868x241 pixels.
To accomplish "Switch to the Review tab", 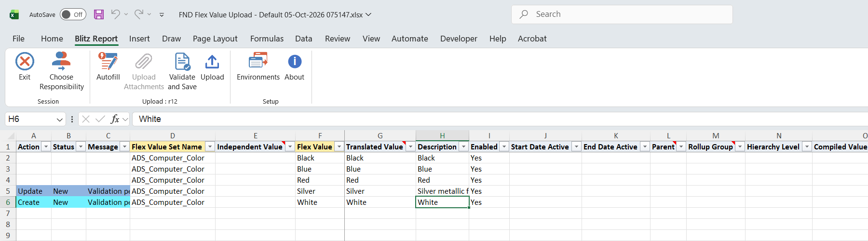I will pyautogui.click(x=338, y=39).
